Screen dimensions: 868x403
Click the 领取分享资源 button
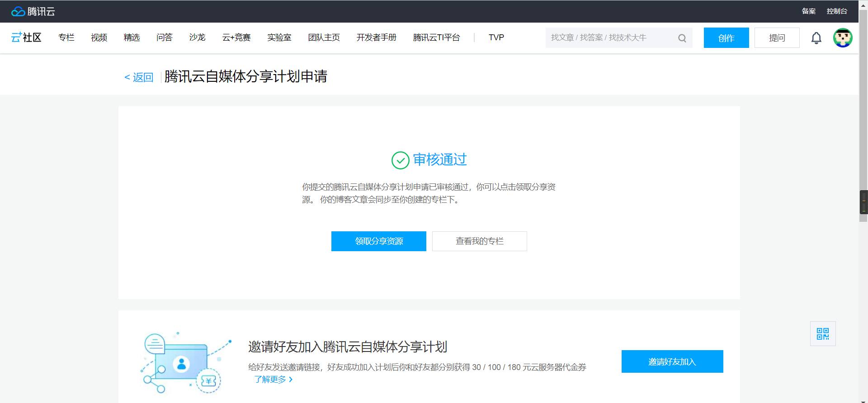point(378,241)
